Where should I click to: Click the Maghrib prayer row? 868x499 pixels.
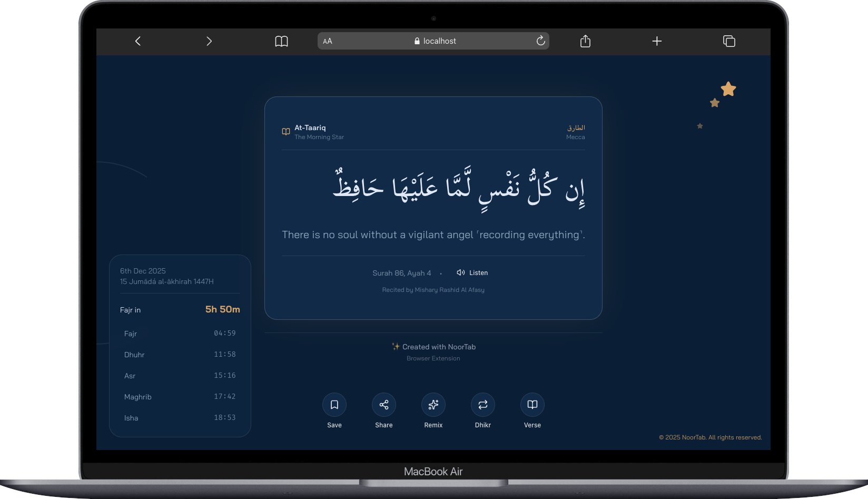(138, 397)
